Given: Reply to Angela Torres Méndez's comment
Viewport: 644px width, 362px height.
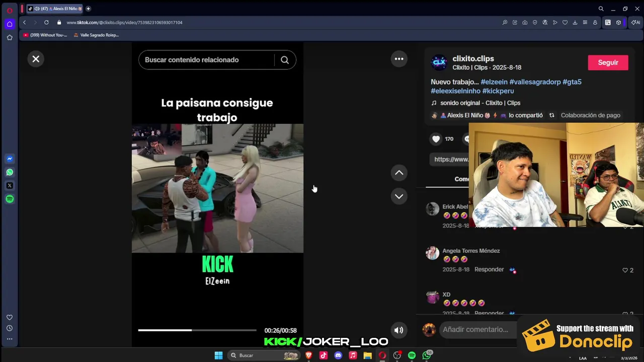Looking at the screenshot, I should 489,269.
